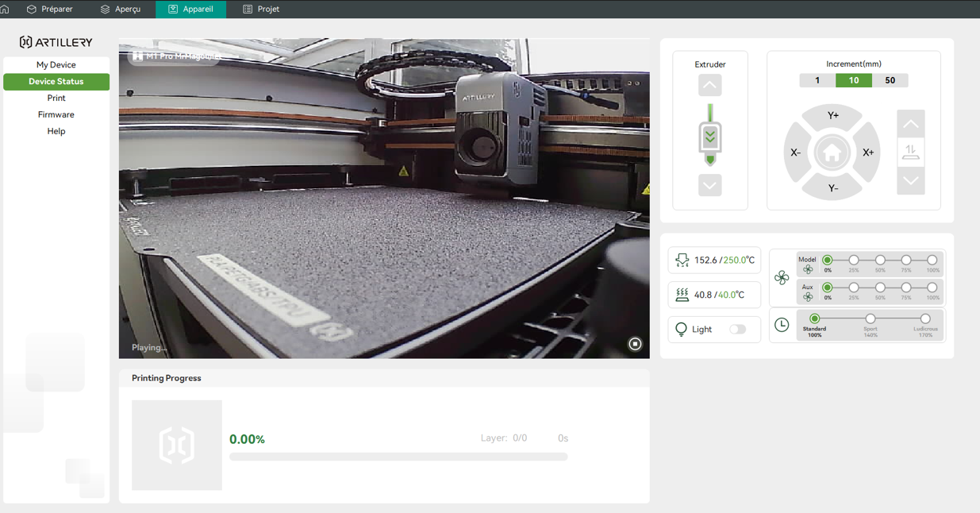Move the head in X+ direction
980x513 pixels.
(868, 152)
